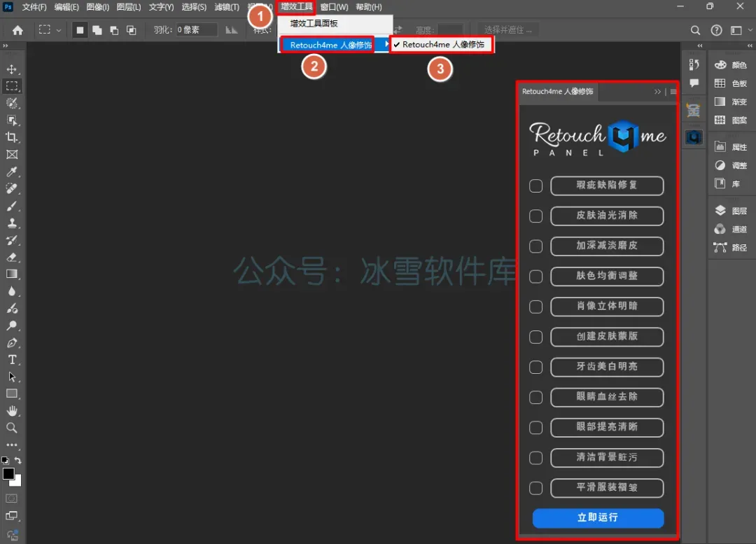Open the 文件(F) menu

34,7
